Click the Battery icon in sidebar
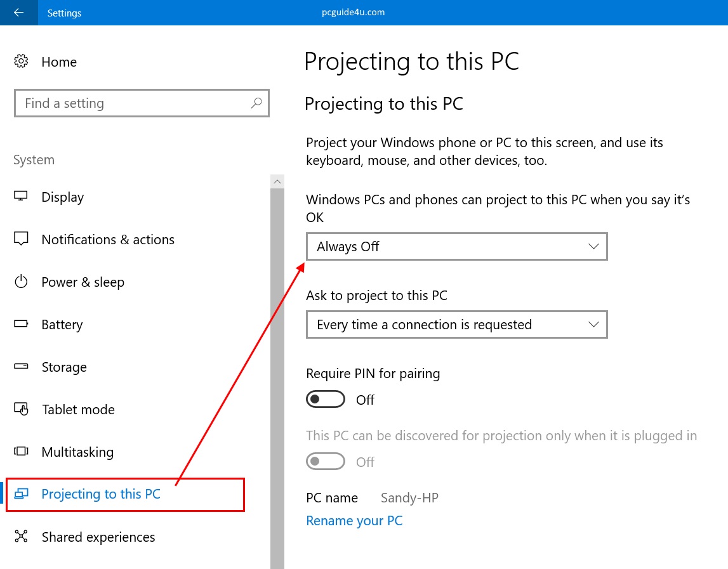 click(21, 324)
